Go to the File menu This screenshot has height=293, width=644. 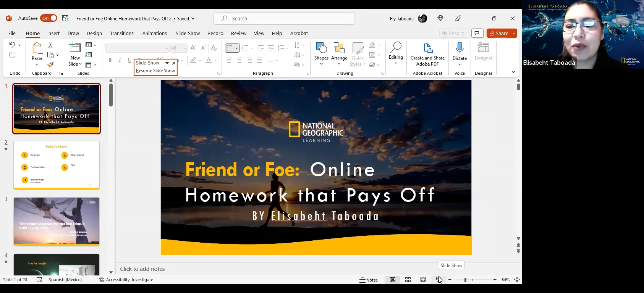point(12,33)
